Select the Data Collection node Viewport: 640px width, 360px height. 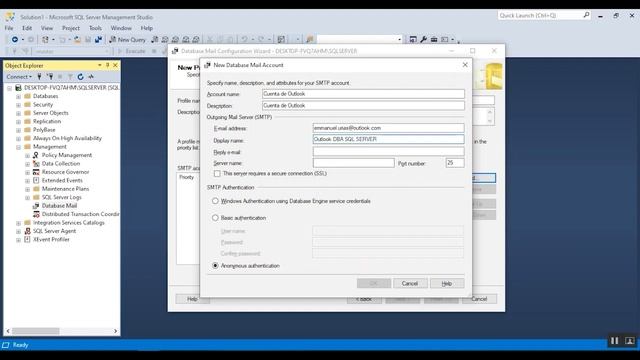[x=60, y=164]
